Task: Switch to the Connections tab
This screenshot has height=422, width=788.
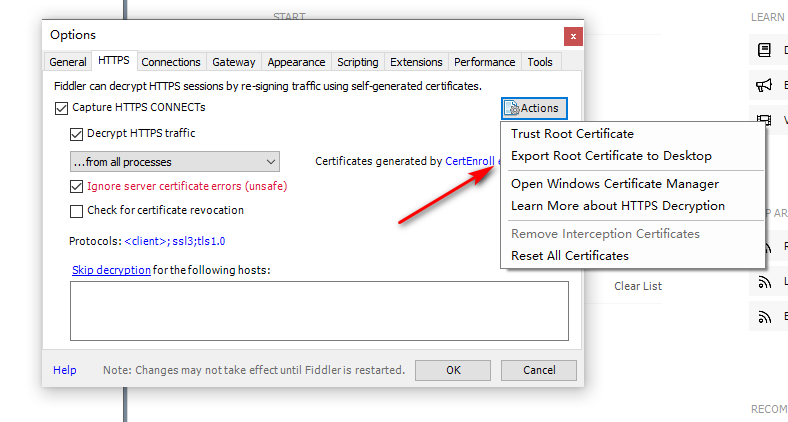Action: (171, 62)
